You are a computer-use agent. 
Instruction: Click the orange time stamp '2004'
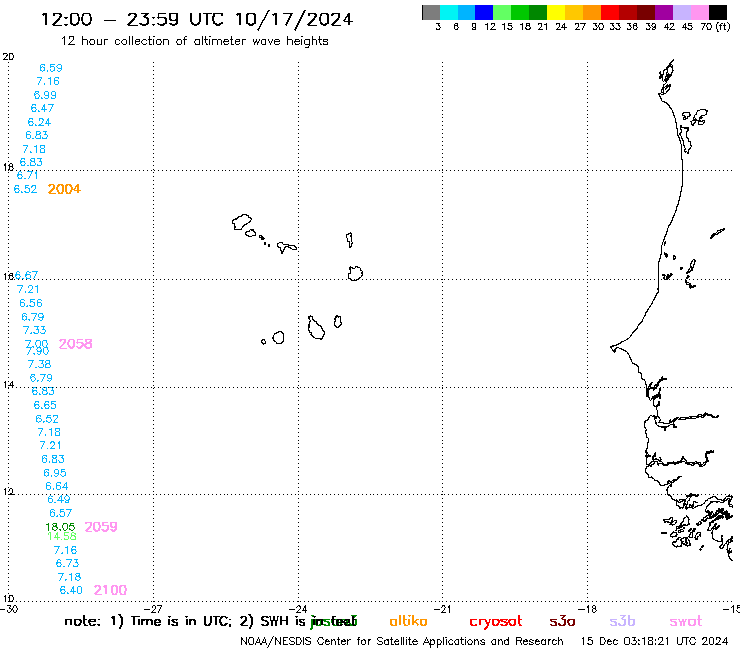pyautogui.click(x=64, y=189)
